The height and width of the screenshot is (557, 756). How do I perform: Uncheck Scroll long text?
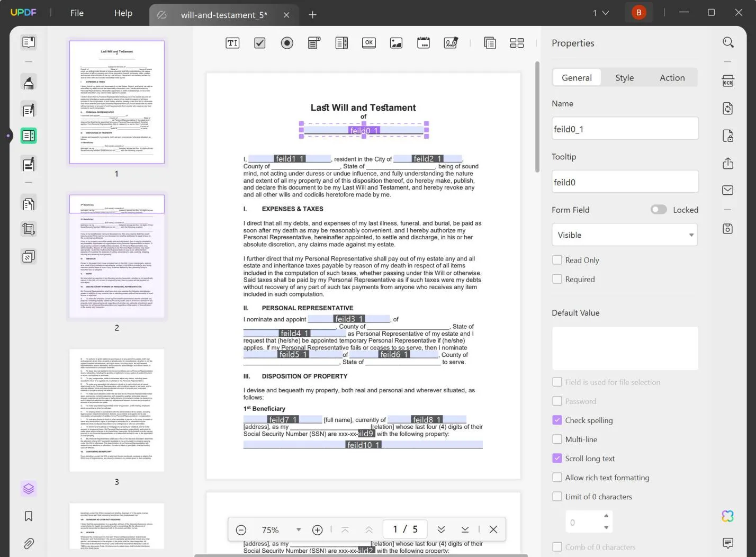(x=557, y=459)
